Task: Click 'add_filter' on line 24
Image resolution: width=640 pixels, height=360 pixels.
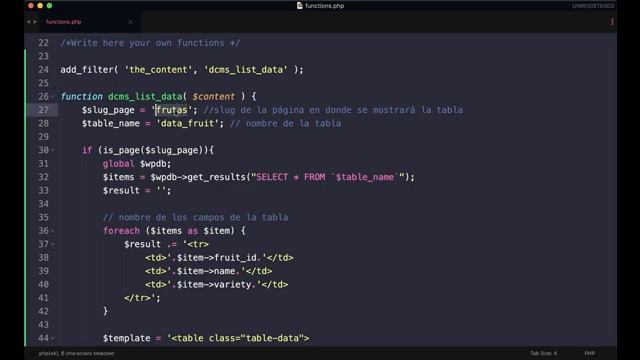Action: tap(87, 70)
